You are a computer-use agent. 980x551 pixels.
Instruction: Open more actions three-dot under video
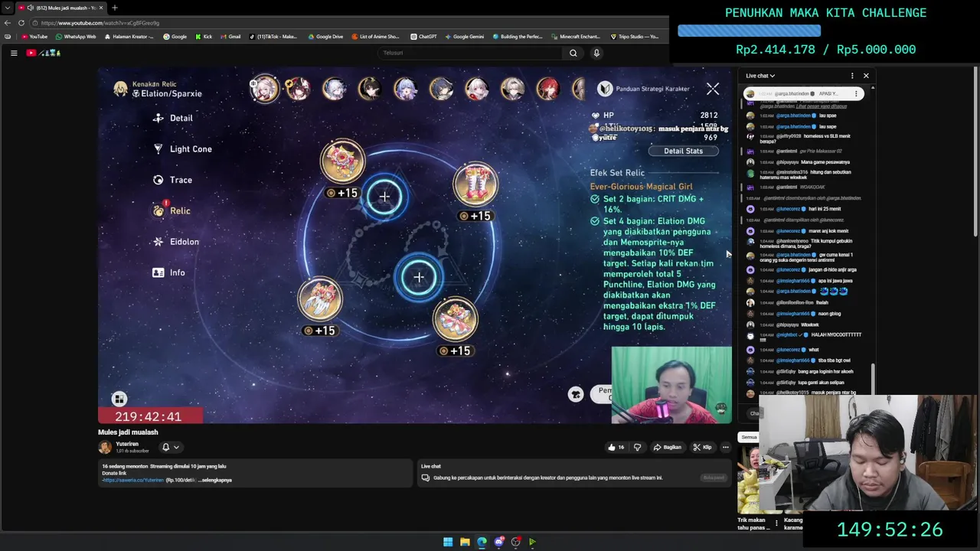pyautogui.click(x=725, y=447)
